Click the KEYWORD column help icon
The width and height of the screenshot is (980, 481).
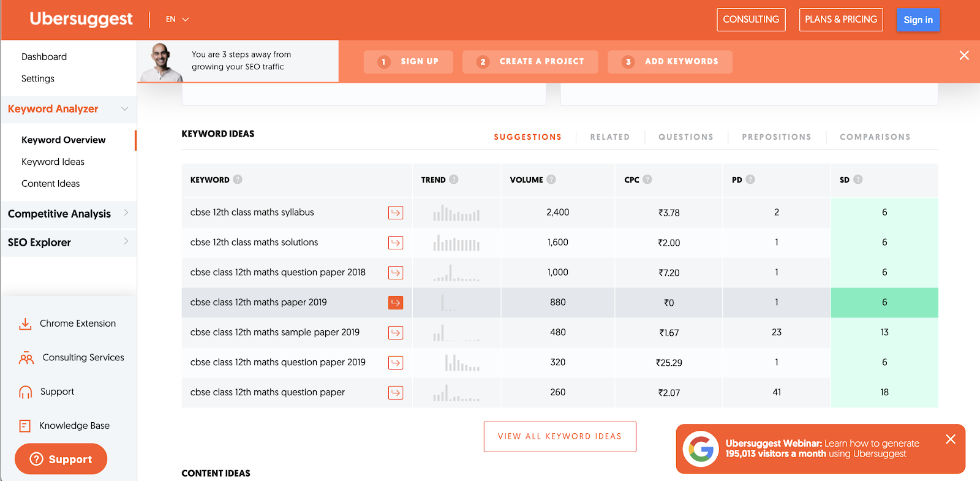(x=238, y=180)
